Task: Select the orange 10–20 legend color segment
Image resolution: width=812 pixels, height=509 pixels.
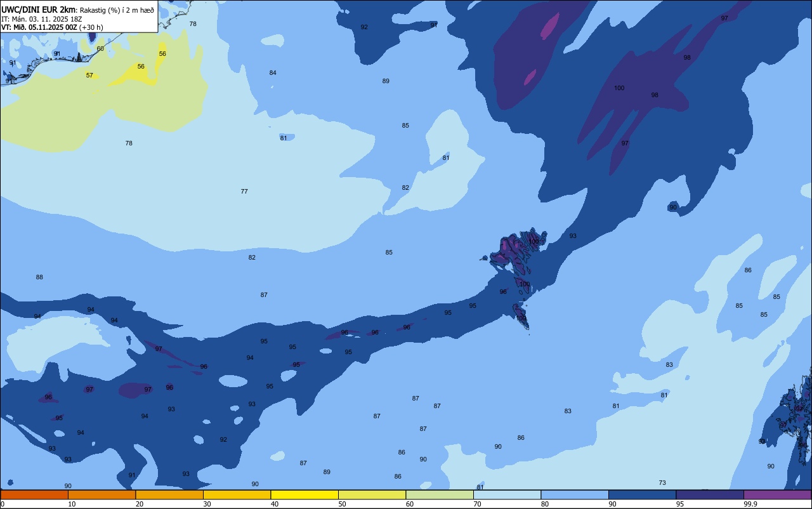Action: click(101, 494)
